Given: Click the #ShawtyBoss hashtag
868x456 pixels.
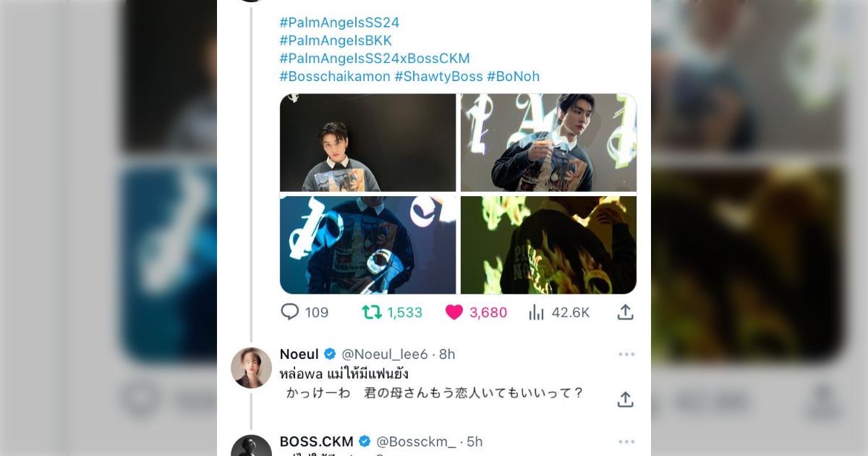Looking at the screenshot, I should point(438,77).
